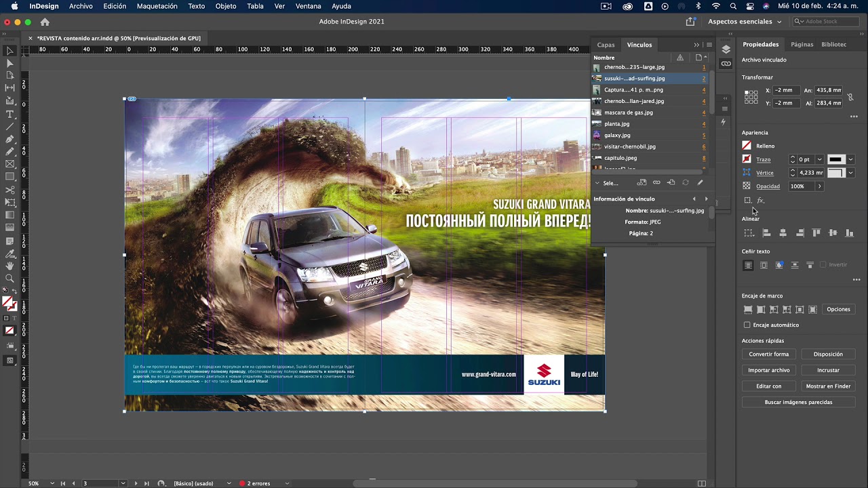Switch to the Páginas tab
868x488 pixels.
pos(802,44)
